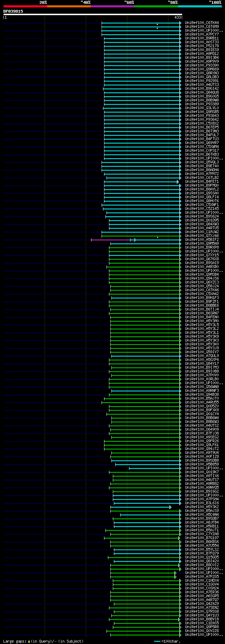Viewport: 225px width, 644px height.
Task: Click the UniRef100_Q8RXN3 entry
Action: tap(202, 73)
